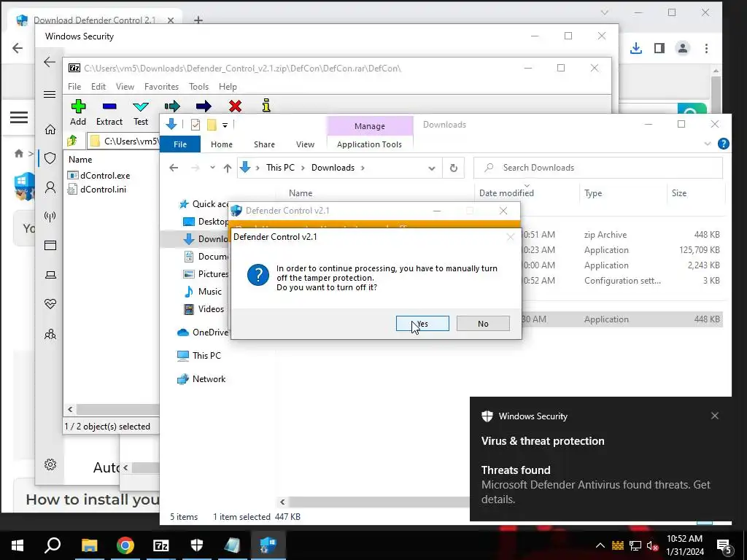Select Videos in Explorer navigation pane
Screen dimensions: 747x560
coord(204,309)
